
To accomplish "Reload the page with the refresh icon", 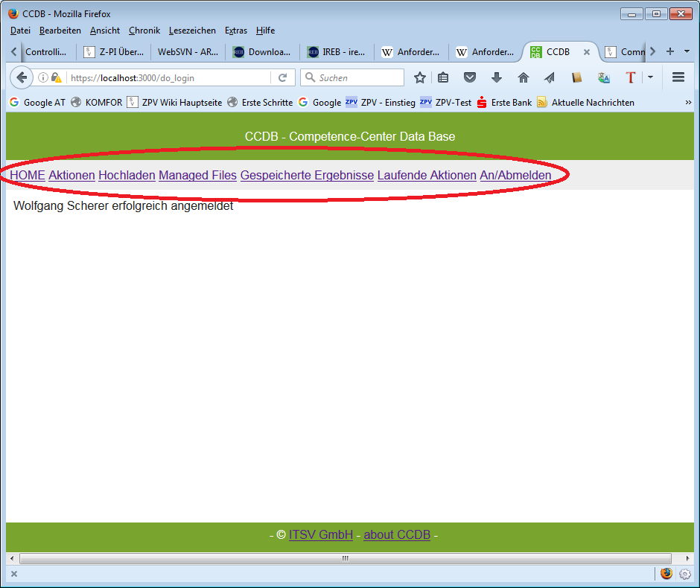I will point(283,77).
